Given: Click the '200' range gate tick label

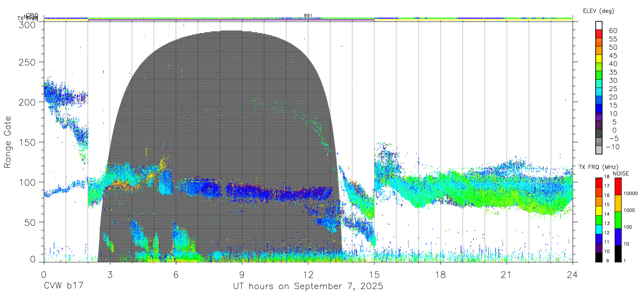Looking at the screenshot, I should coord(27,102).
